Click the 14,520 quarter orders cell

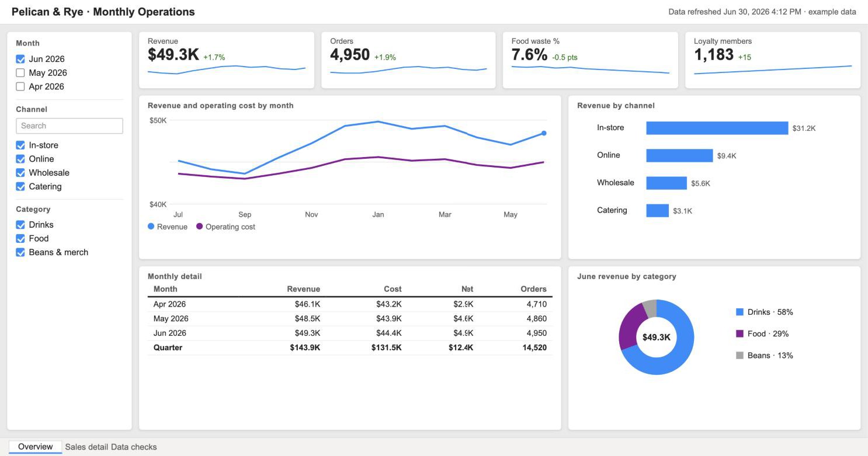tap(533, 347)
